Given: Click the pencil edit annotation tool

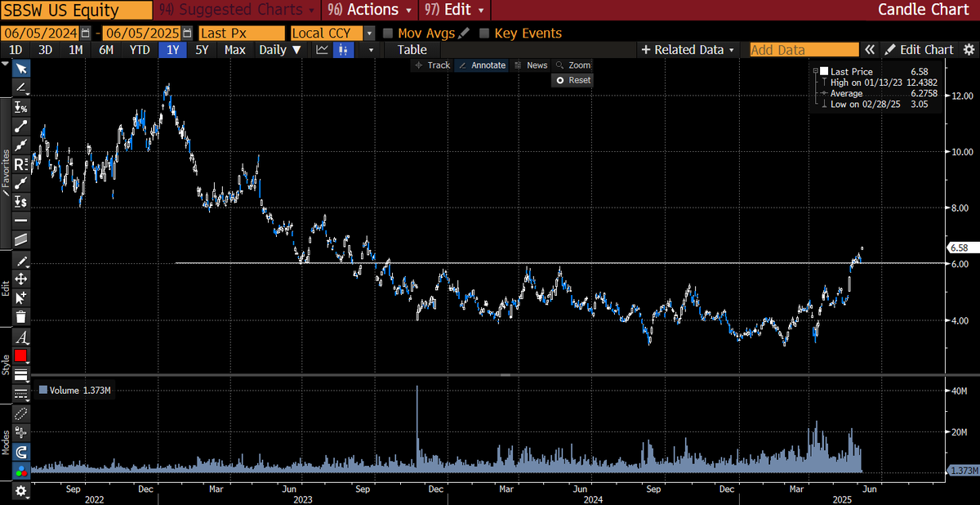Looking at the screenshot, I should (21, 261).
